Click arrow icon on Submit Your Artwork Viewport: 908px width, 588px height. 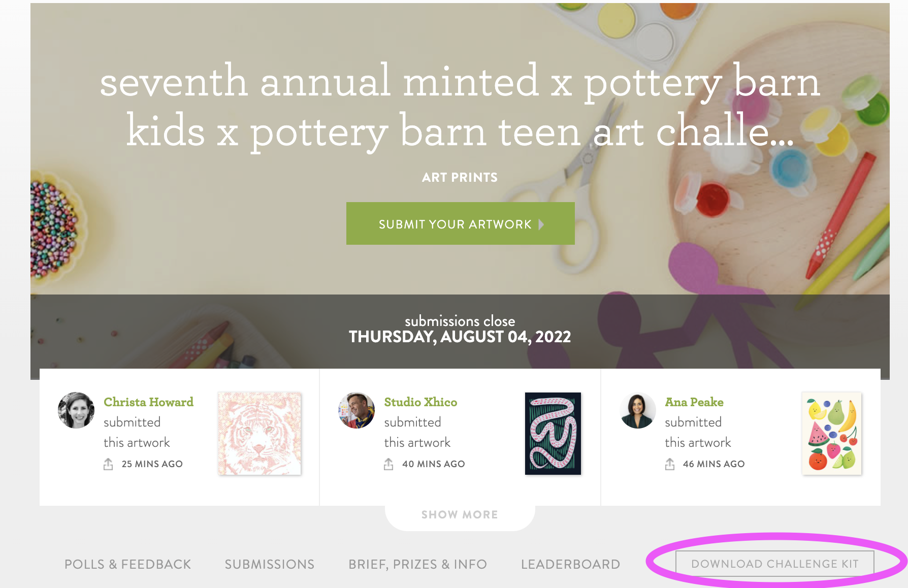coord(541,224)
